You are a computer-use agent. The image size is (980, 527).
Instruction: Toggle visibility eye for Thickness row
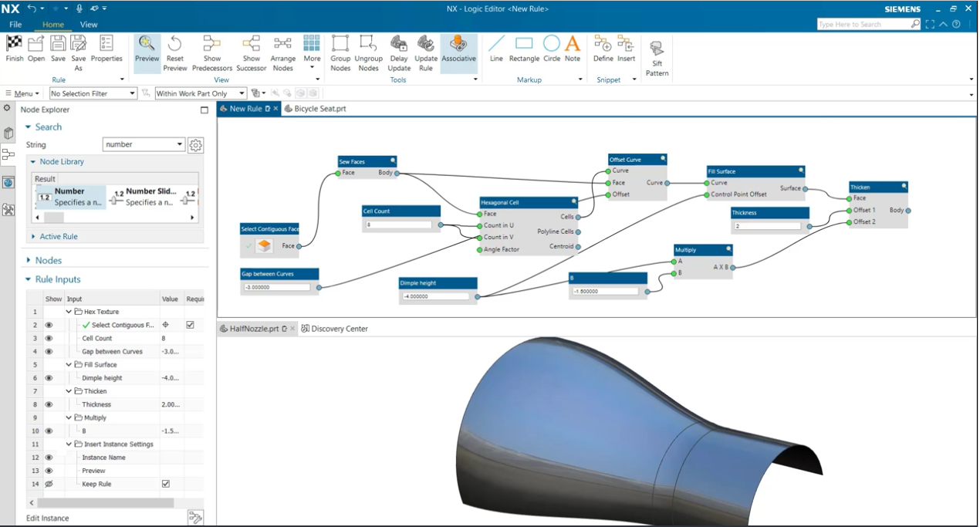pyautogui.click(x=49, y=404)
